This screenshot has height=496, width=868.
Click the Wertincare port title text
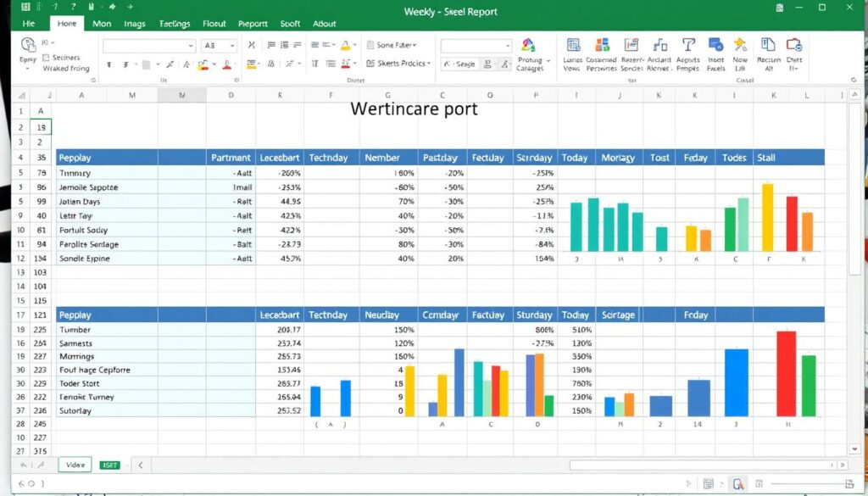point(414,109)
